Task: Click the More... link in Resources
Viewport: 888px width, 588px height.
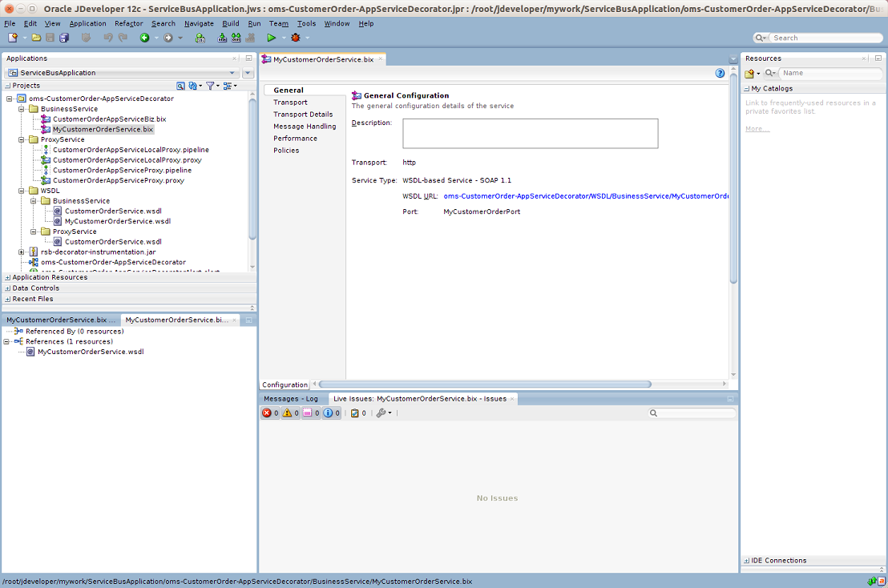Action: [x=757, y=129]
